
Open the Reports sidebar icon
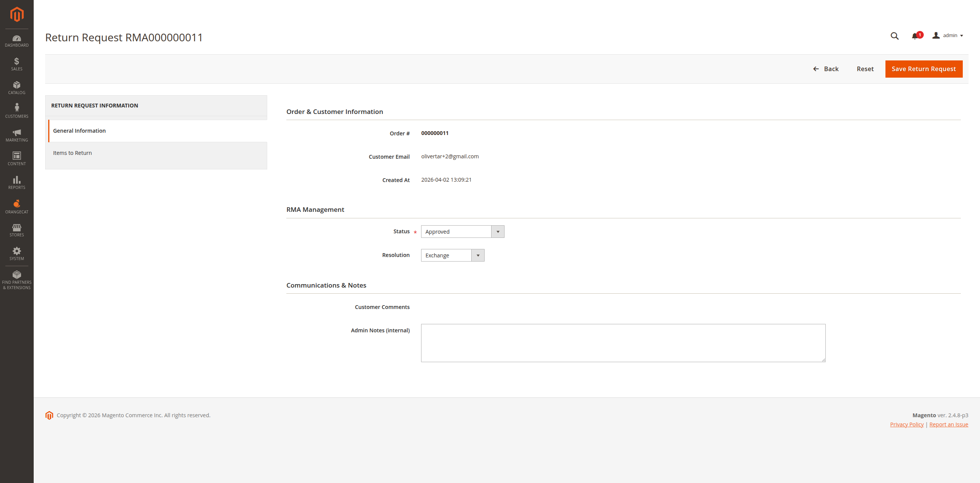click(16, 182)
